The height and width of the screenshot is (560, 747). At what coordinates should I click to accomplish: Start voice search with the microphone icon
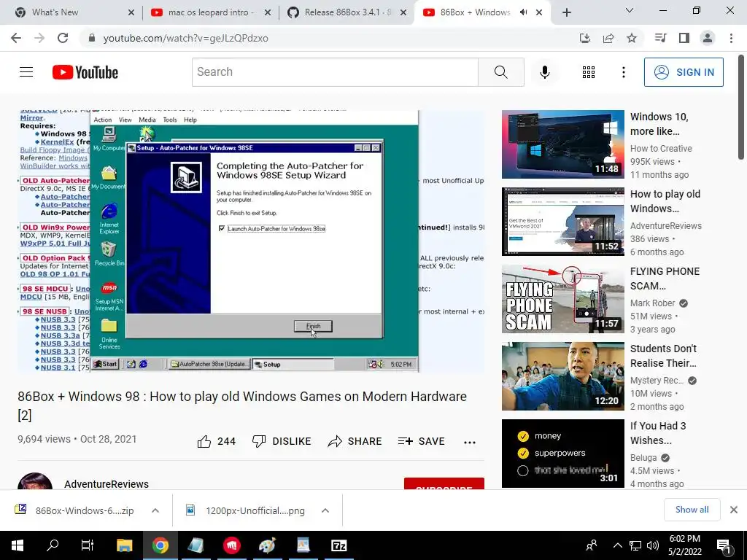tap(544, 72)
